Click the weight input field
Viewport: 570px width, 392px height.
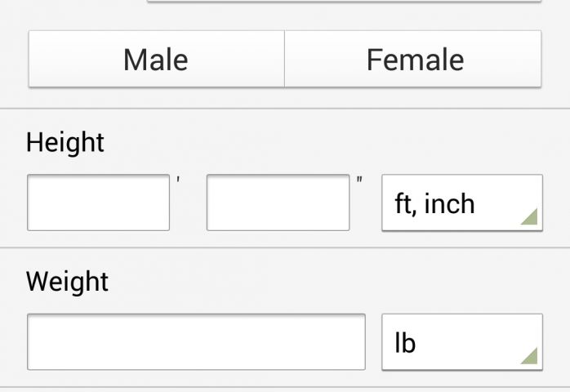pyautogui.click(x=196, y=342)
